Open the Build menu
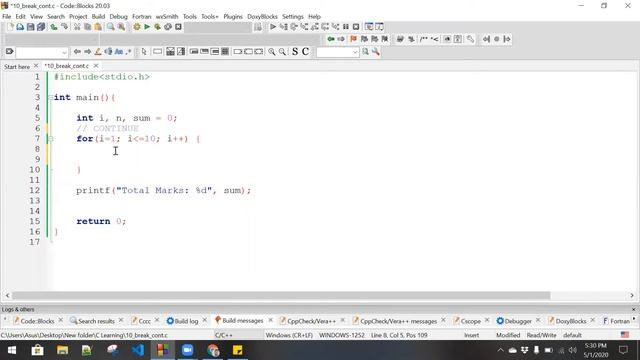This screenshot has height=360, width=640. [x=98, y=17]
